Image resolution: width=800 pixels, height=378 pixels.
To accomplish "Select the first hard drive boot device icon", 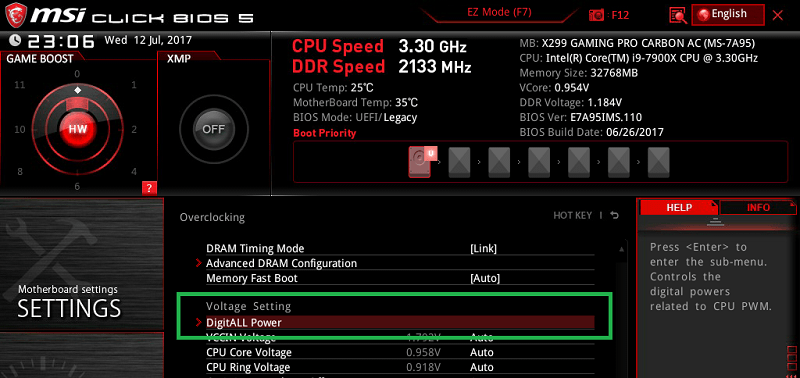I will (x=419, y=162).
